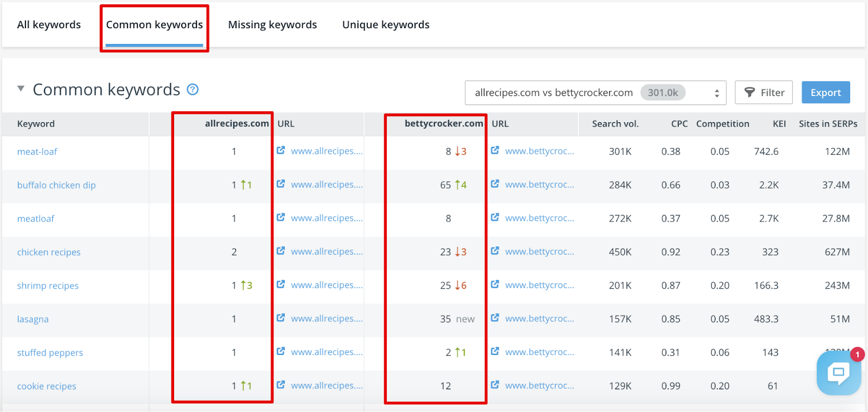Open the allrecipes.com vs bettycrocker.com dropdown
This screenshot has width=868, height=412.
coord(596,93)
